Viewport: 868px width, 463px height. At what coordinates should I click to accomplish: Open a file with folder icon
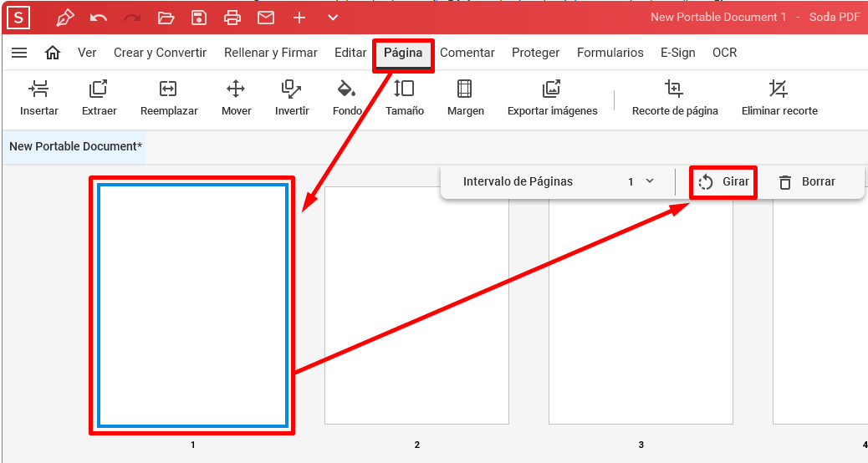[166, 18]
